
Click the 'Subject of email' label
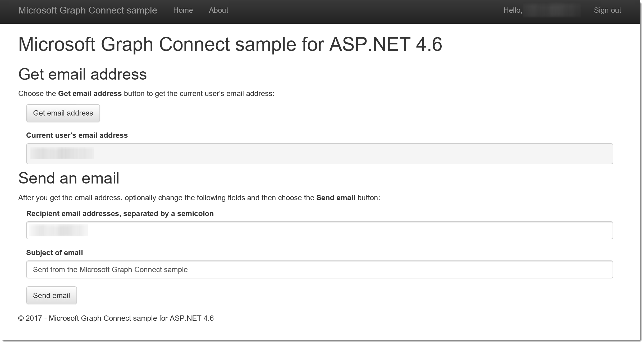[54, 253]
